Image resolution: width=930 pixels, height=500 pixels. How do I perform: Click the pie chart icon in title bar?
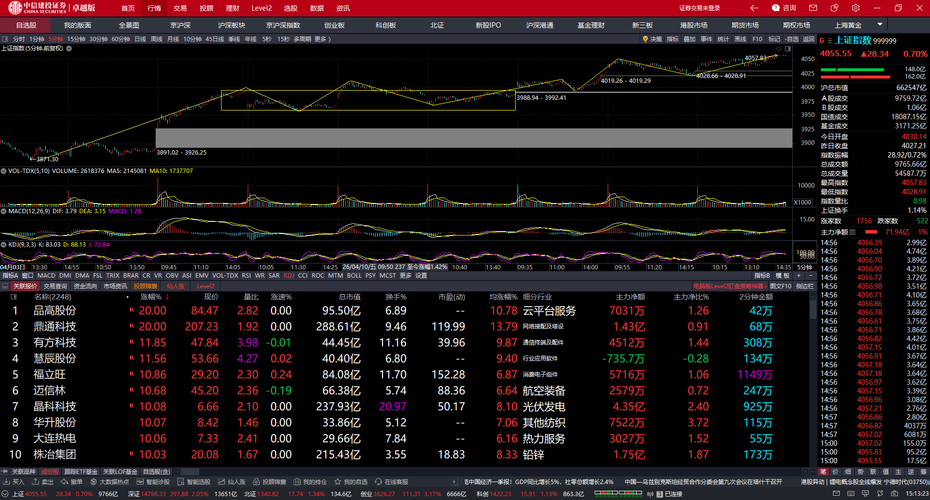point(835,8)
